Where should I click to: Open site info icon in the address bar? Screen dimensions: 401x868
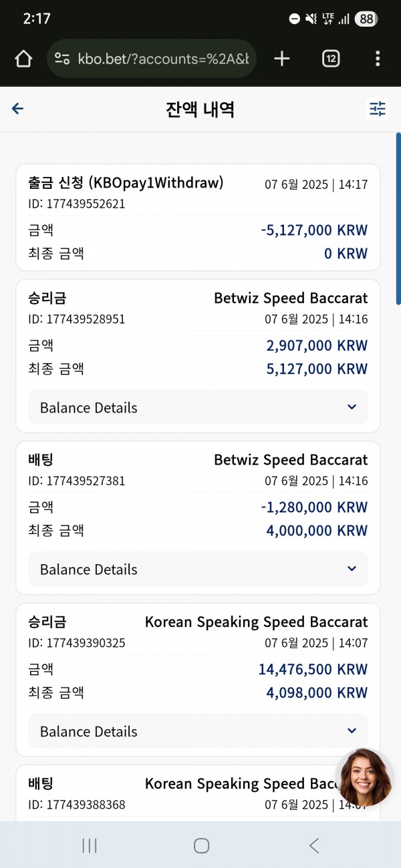(x=62, y=59)
